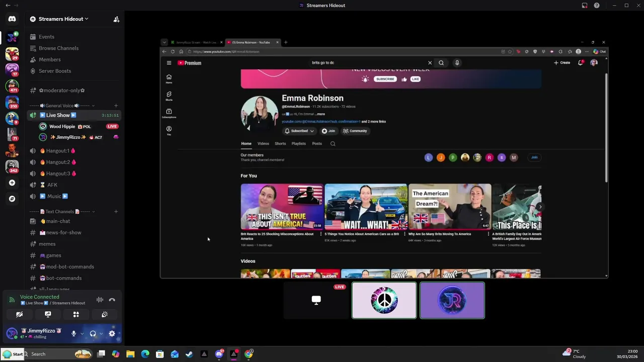This screenshot has height=362, width=644.
Task: Click the YouTube page vertical scrollbar
Action: (606, 128)
